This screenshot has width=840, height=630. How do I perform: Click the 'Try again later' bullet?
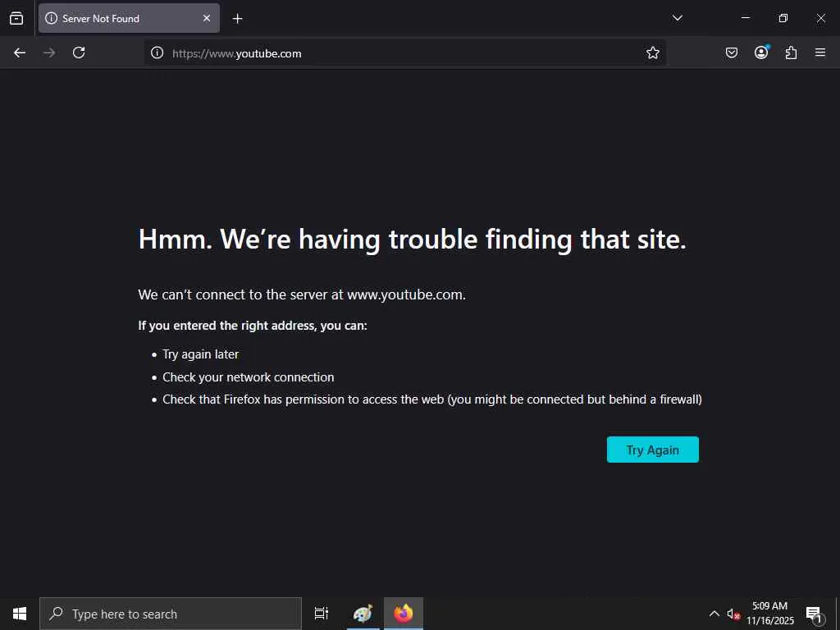tap(200, 354)
